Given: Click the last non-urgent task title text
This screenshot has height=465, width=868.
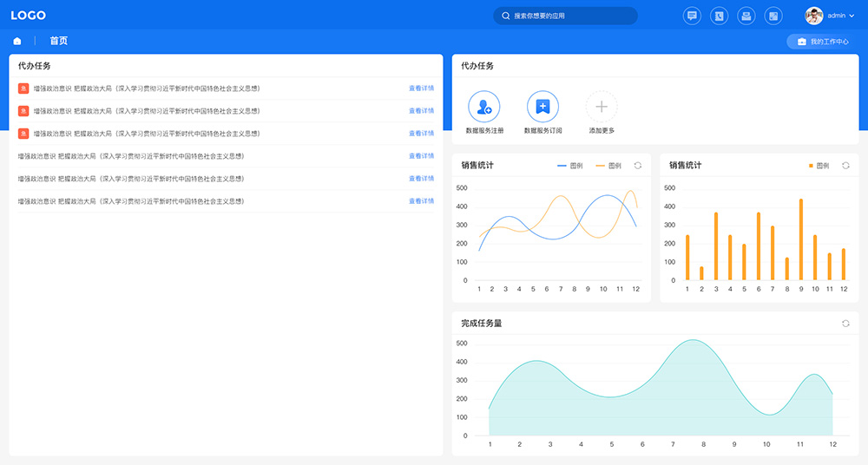Looking at the screenshot, I should click(131, 201).
